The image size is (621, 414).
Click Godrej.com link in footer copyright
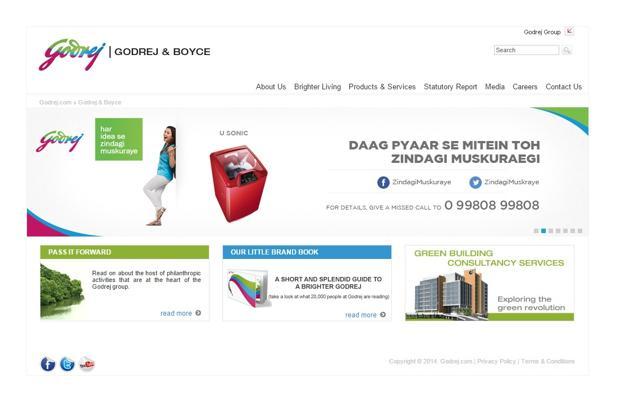point(456,361)
